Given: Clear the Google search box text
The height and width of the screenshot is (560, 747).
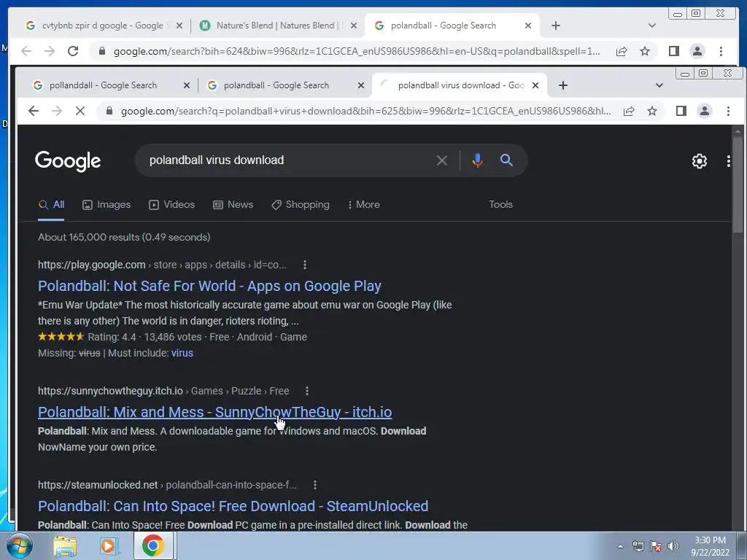Looking at the screenshot, I should tap(441, 160).
